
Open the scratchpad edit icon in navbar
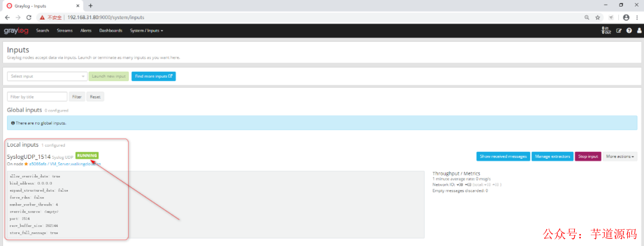pyautogui.click(x=619, y=31)
